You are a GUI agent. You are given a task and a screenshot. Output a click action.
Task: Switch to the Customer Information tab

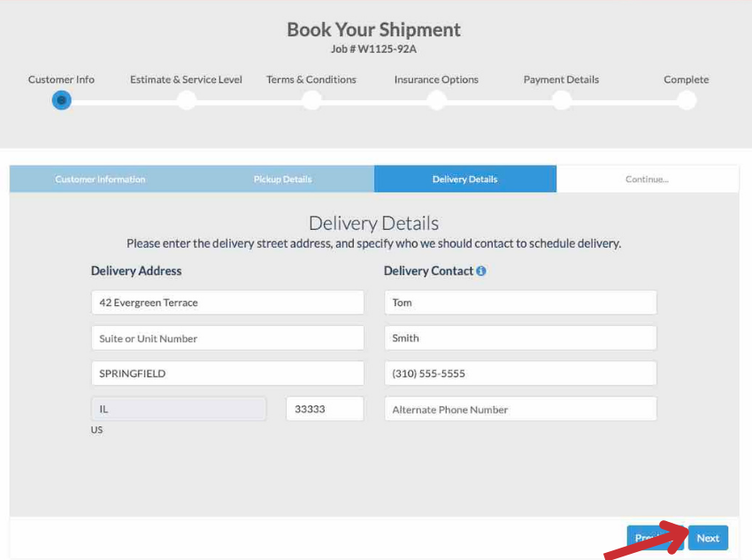[x=100, y=179]
